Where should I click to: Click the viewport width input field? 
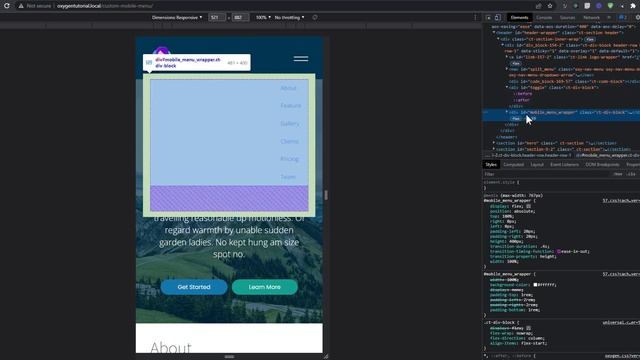click(217, 18)
